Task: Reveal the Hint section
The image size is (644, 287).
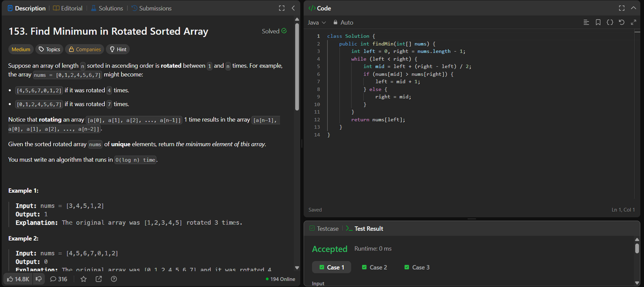Action: 118,49
